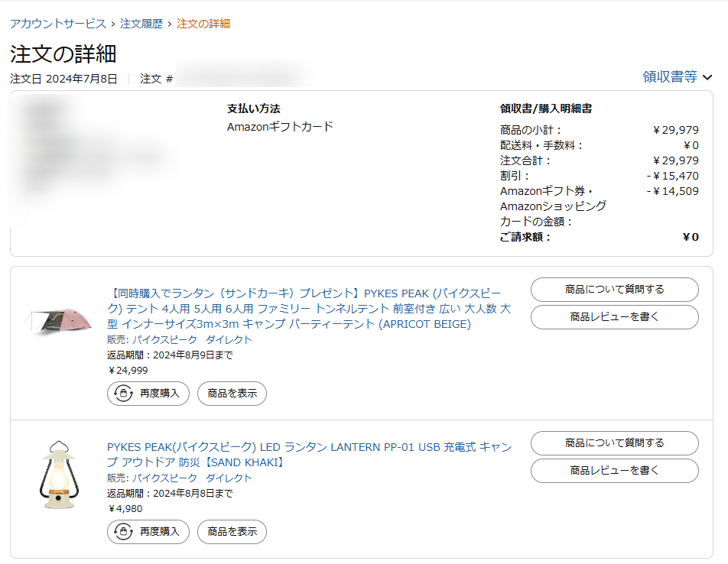
Task: Click the アカウントサービス breadcrumb link
Action: 58,24
